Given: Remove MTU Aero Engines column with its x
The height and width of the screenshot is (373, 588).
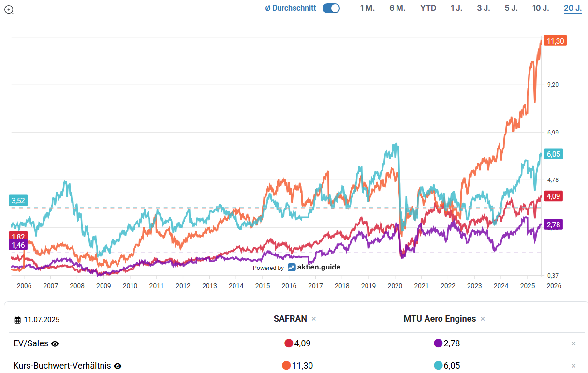Looking at the screenshot, I should click(483, 319).
